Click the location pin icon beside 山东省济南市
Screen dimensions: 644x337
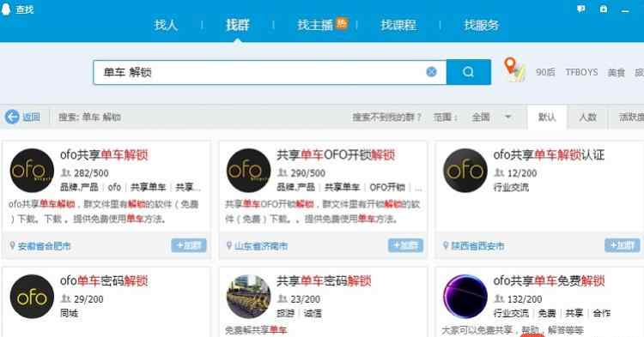point(228,245)
